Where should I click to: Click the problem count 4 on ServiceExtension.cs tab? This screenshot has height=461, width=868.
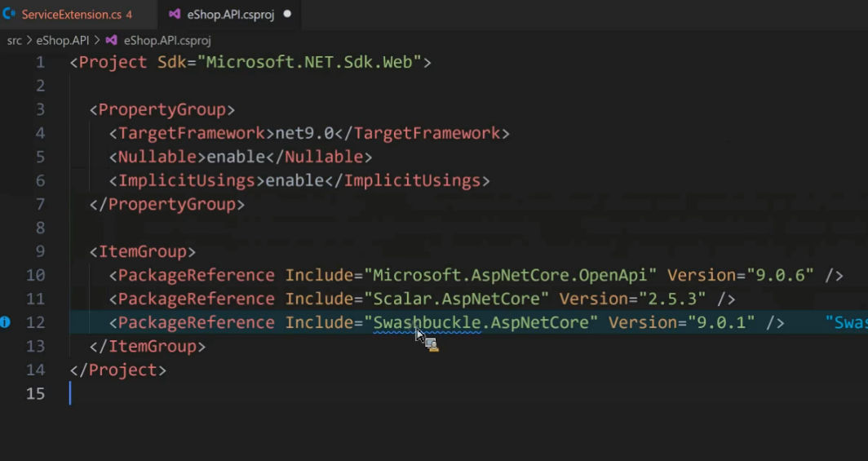(x=129, y=15)
